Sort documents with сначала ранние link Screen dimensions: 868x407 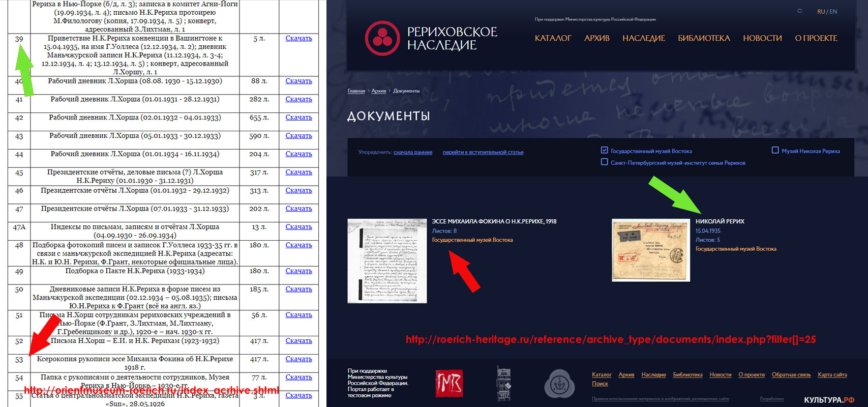[x=413, y=152]
